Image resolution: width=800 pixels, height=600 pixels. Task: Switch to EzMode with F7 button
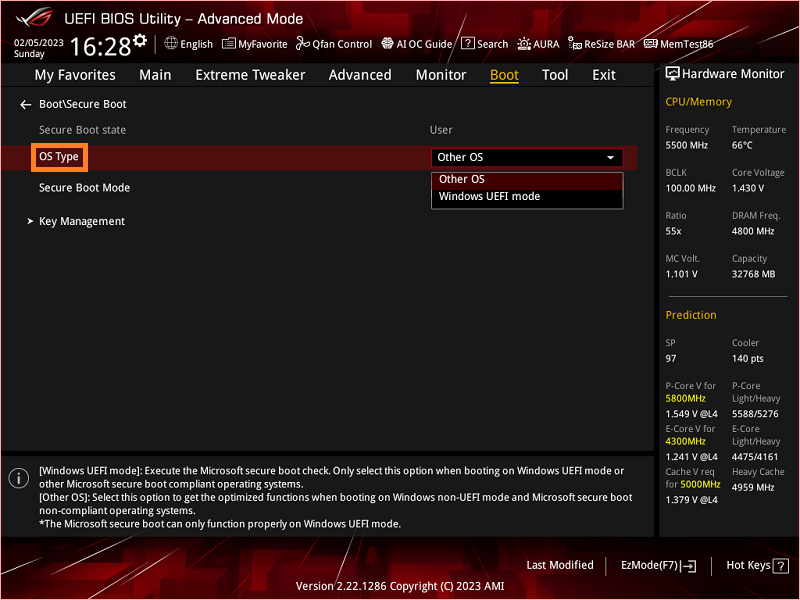[x=657, y=565]
